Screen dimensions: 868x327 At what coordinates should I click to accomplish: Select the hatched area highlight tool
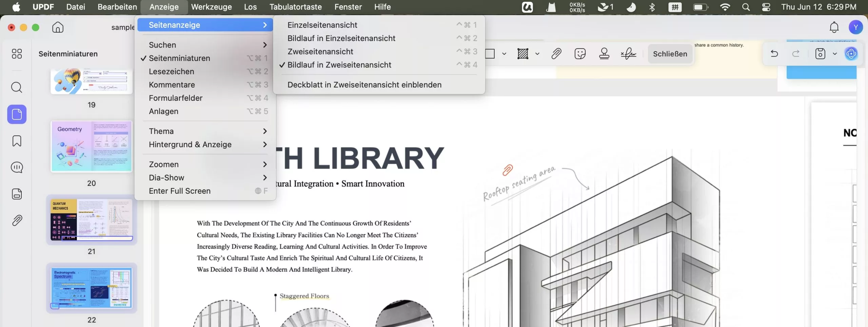(522, 54)
